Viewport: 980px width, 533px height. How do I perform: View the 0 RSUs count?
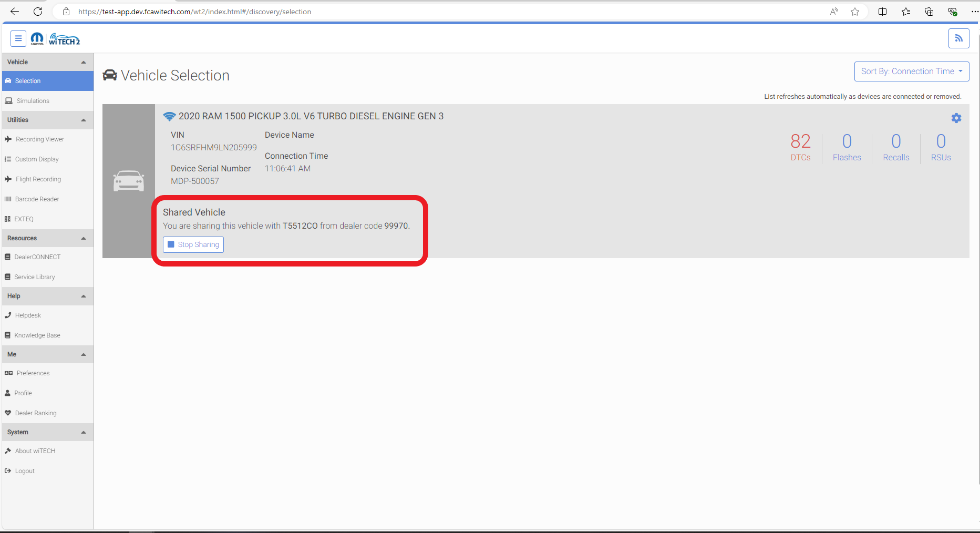pyautogui.click(x=941, y=147)
